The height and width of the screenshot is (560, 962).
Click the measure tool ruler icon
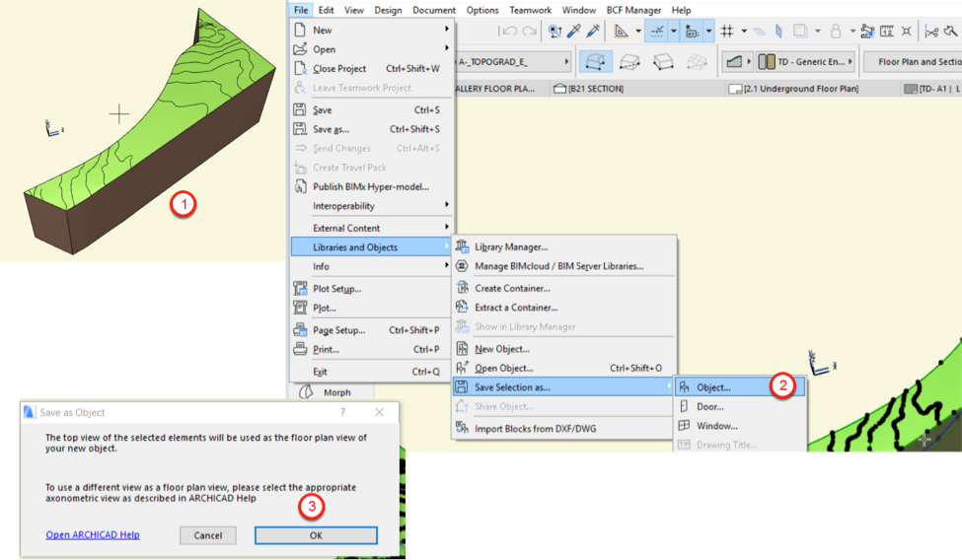click(x=887, y=31)
